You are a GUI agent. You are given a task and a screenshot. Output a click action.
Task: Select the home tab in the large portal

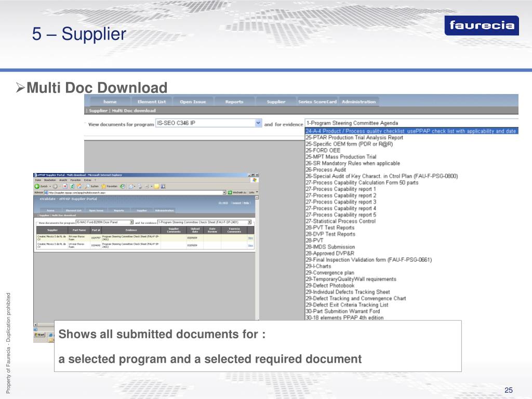pos(110,101)
